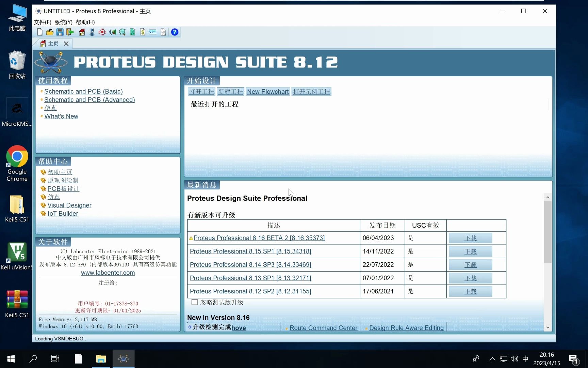This screenshot has height=368, width=588.
Task: Open the Design Rule Aware Editing link
Action: 406,328
